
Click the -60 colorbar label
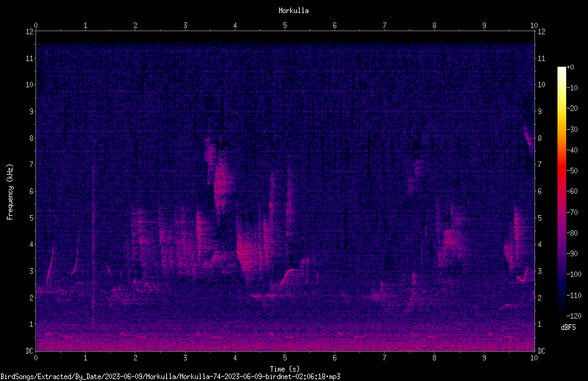pyautogui.click(x=572, y=191)
